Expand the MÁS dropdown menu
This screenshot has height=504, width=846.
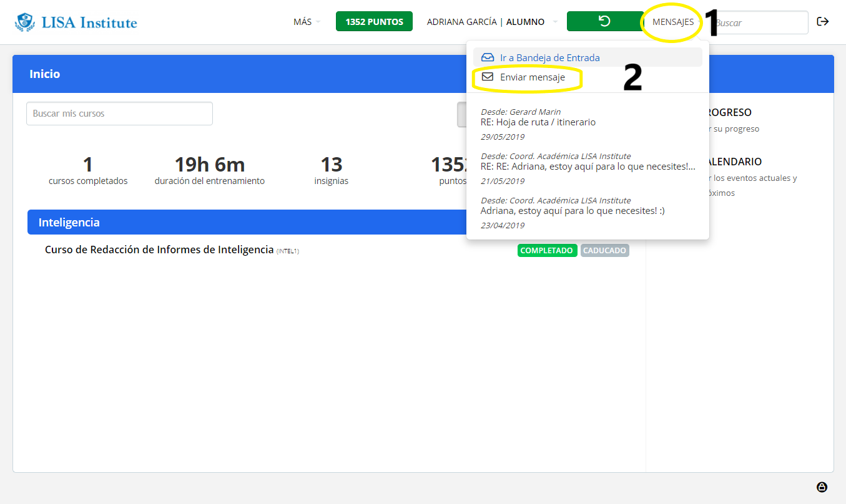[x=306, y=22]
